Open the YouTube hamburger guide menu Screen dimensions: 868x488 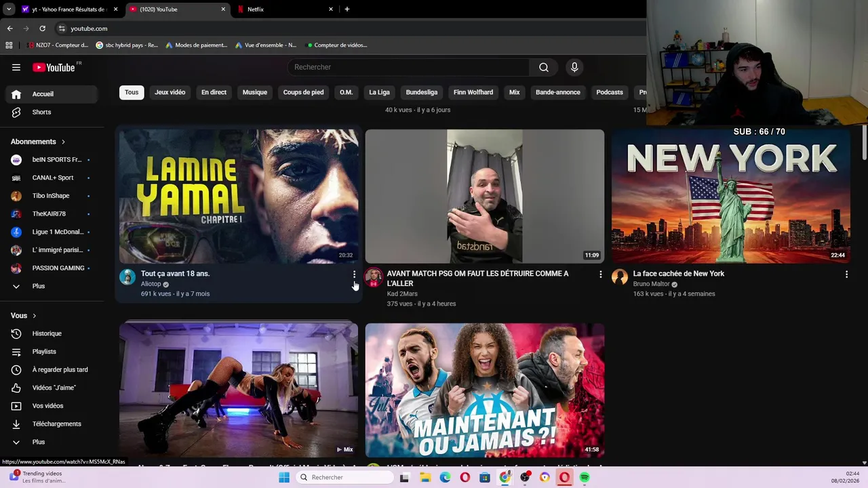(x=16, y=67)
